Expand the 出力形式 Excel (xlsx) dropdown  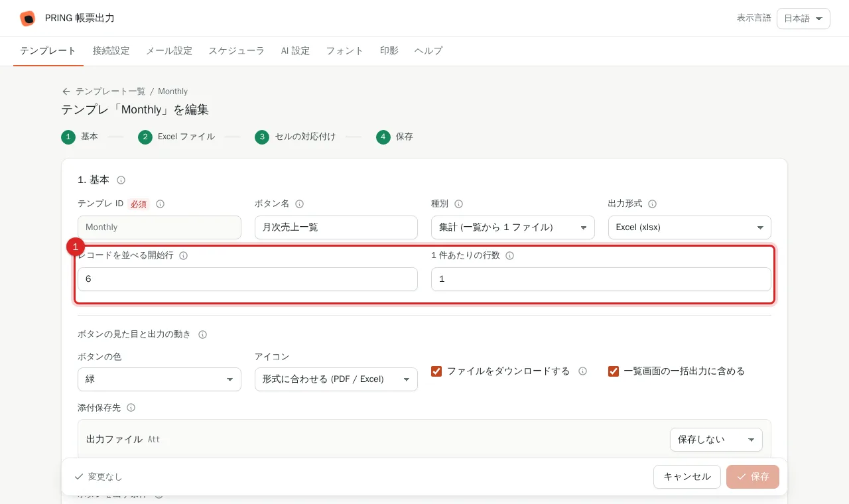click(x=689, y=227)
